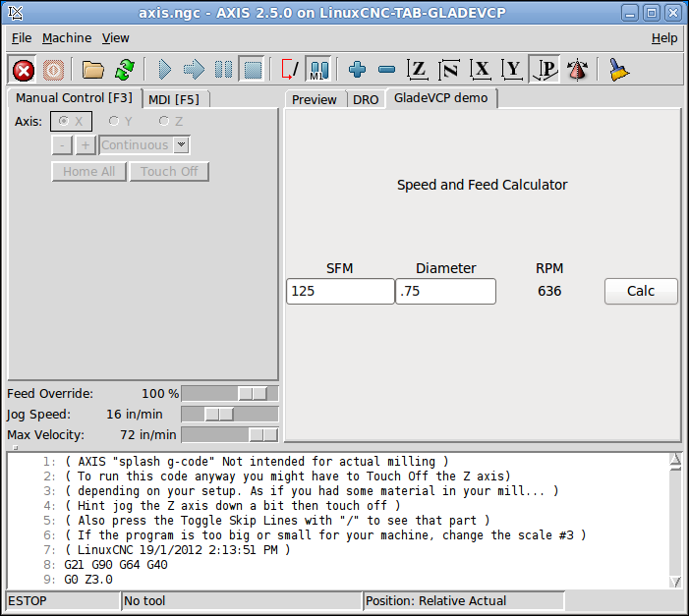The image size is (689, 616).
Task: Clear live plot with broom icon
Action: click(618, 70)
